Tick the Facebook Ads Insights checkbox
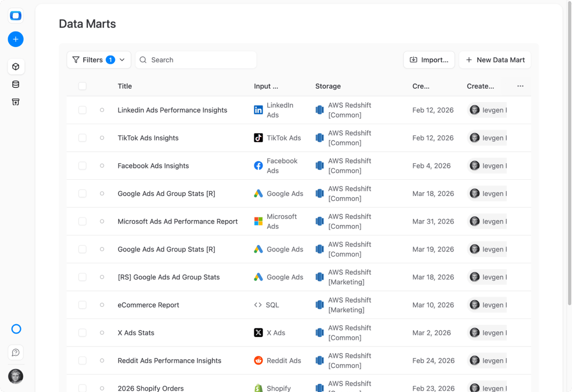The height and width of the screenshot is (392, 572). tap(82, 165)
